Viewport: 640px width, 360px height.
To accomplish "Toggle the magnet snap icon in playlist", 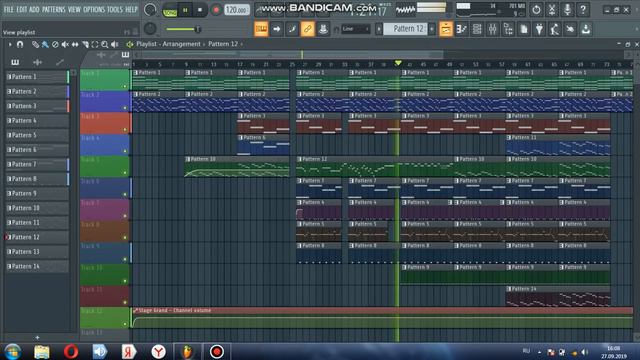I will (x=20, y=44).
